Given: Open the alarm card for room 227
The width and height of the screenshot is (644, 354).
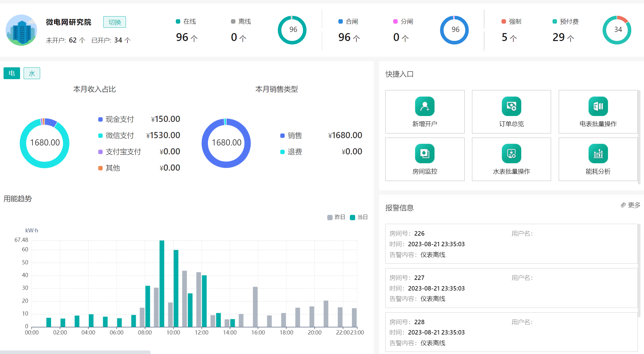Looking at the screenshot, I should pyautogui.click(x=511, y=288).
